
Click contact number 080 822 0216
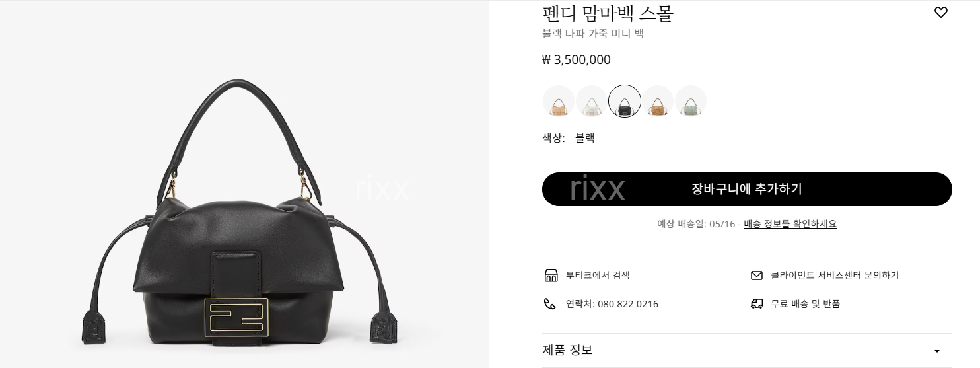[628, 304]
